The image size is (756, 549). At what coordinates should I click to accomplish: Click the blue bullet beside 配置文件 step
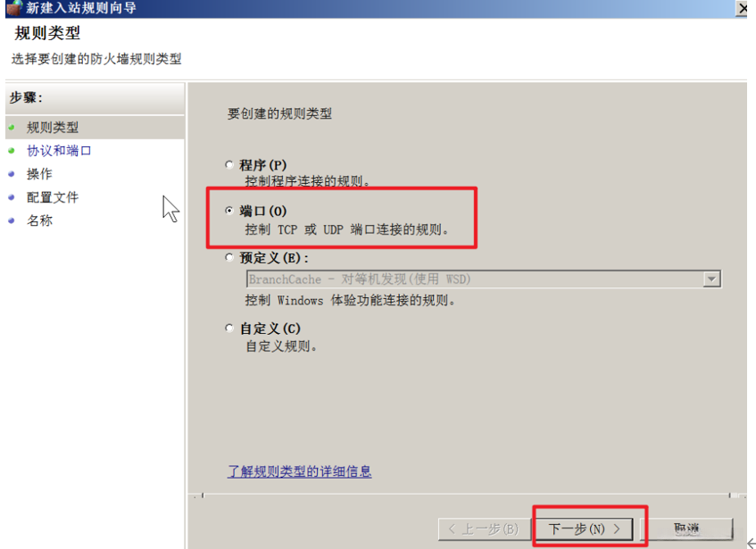click(12, 197)
